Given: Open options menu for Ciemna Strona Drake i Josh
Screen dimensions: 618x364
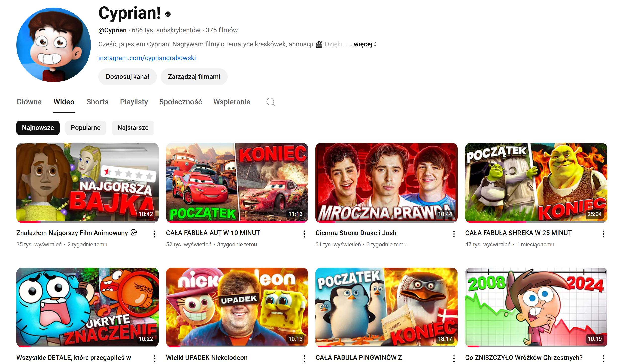Looking at the screenshot, I should 454,234.
